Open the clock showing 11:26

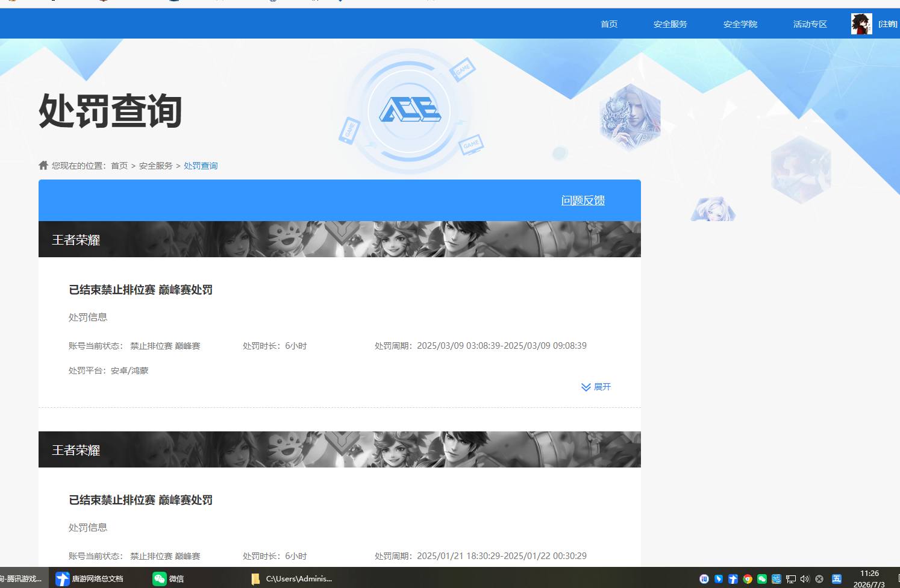pos(869,579)
